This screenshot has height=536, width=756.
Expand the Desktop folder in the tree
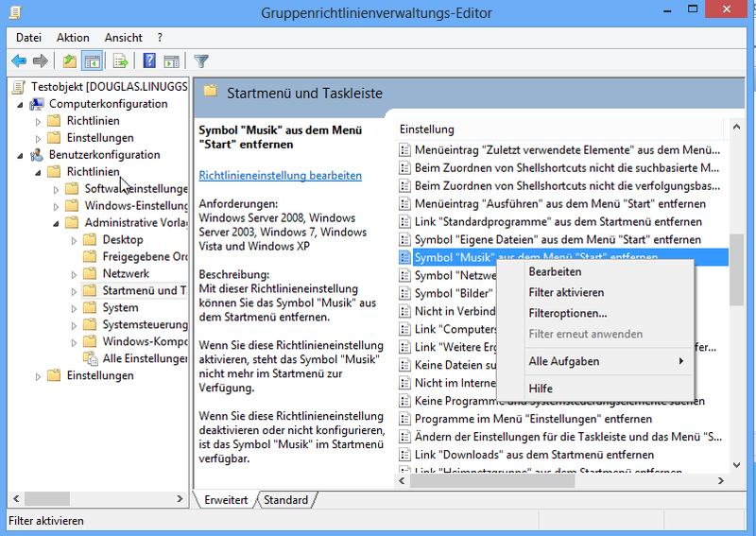pos(74,240)
